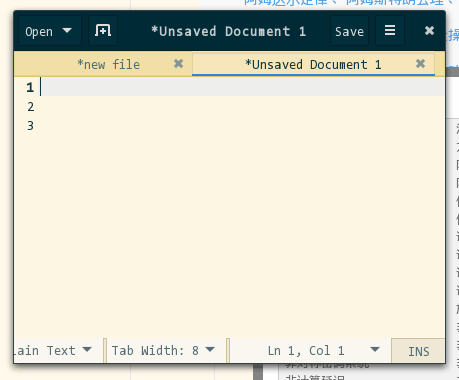Click the Chinese link in background page

[348, 3]
